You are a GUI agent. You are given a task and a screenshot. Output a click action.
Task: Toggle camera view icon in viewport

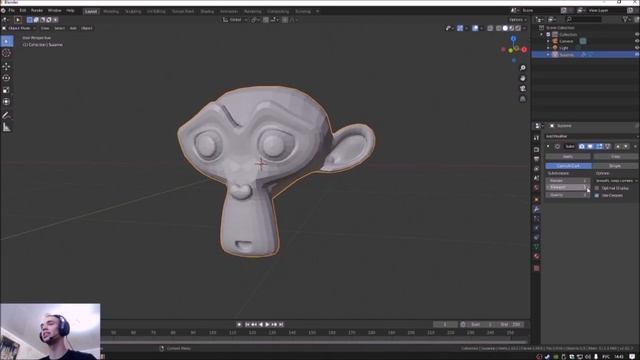(x=522, y=88)
